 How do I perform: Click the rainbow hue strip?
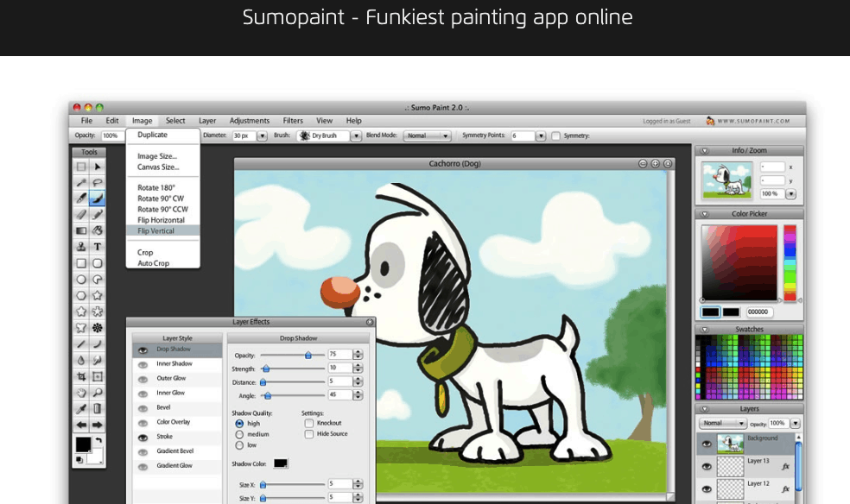pyautogui.click(x=790, y=262)
